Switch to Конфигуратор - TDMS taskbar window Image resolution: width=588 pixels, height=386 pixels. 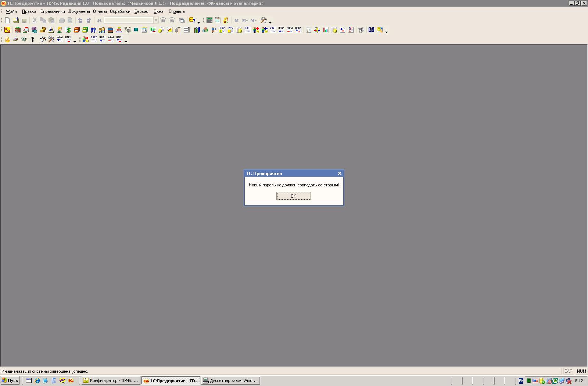(111, 380)
